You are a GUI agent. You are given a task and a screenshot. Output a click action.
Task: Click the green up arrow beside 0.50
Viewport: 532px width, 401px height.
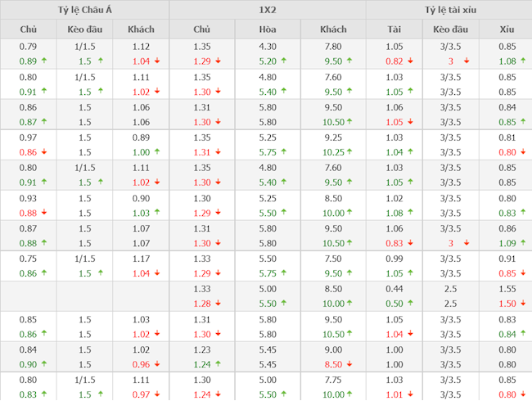[414, 304]
